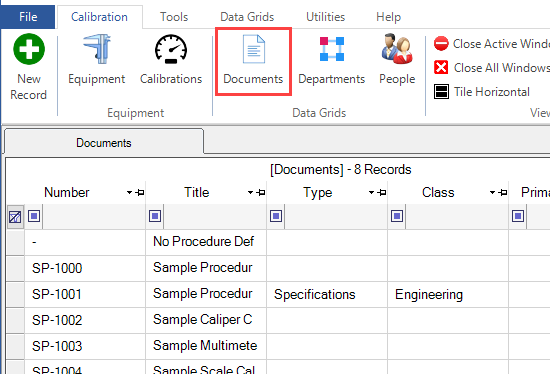Click the Number filter input field
Image resolution: width=550 pixels, height=374 pixels.
pyautogui.click(x=94, y=216)
